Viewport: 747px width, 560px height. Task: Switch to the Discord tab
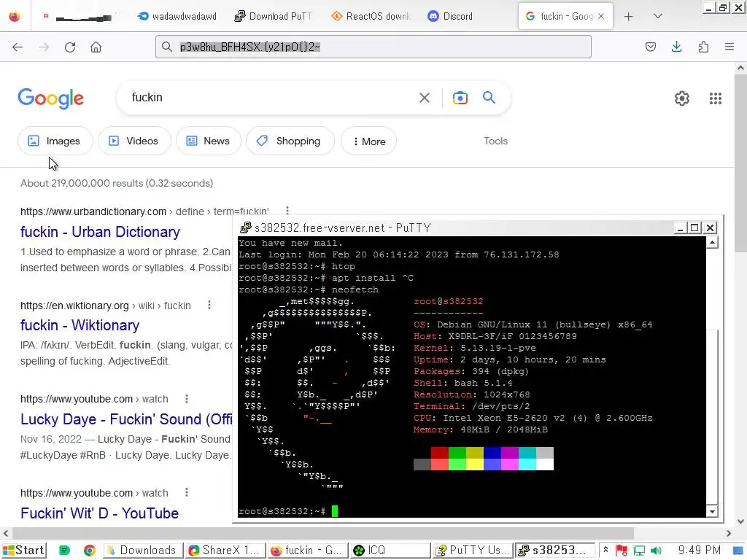[x=450, y=16]
